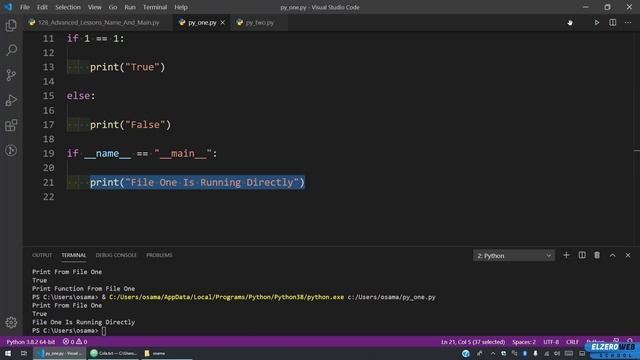Click CRLF end of line setting
640x360 pixels.
click(x=572, y=342)
